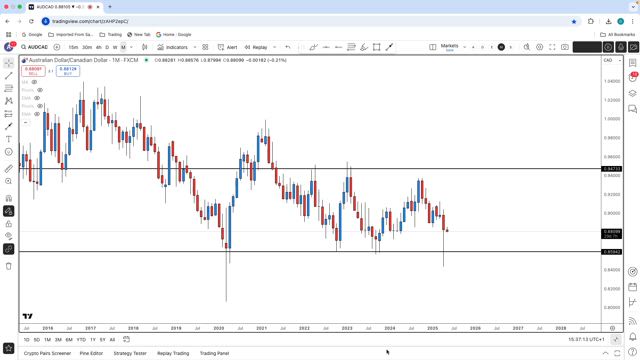
Task: Select the ruler measure tool
Action: pyautogui.click(x=9, y=168)
